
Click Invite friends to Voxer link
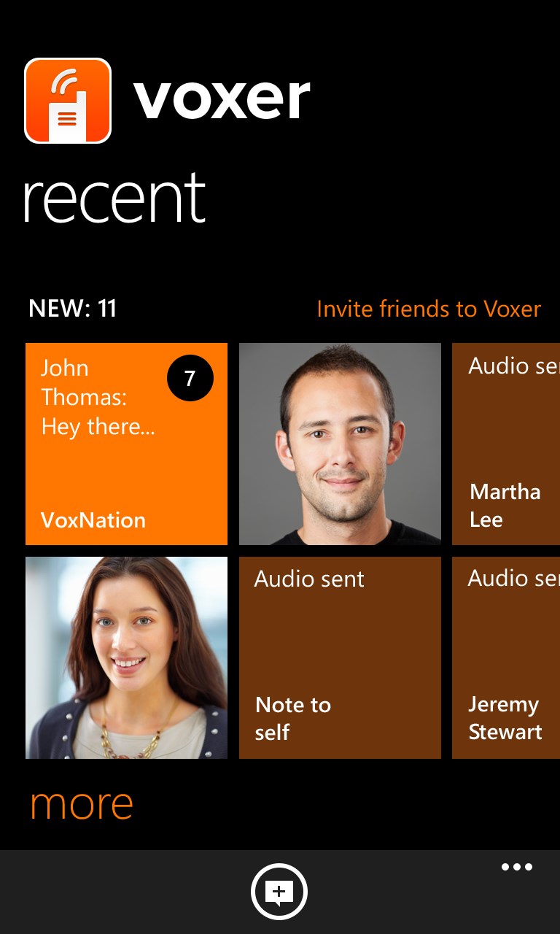tap(429, 309)
